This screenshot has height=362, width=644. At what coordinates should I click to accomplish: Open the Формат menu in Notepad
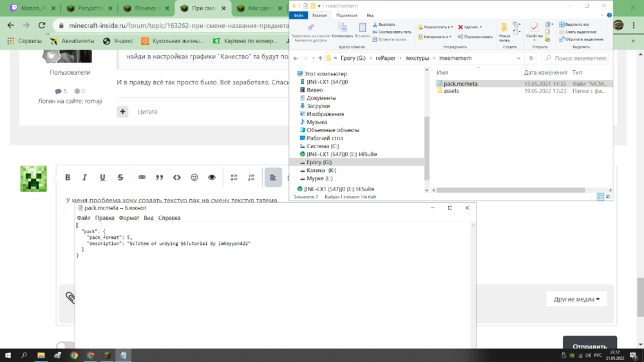pyautogui.click(x=129, y=218)
